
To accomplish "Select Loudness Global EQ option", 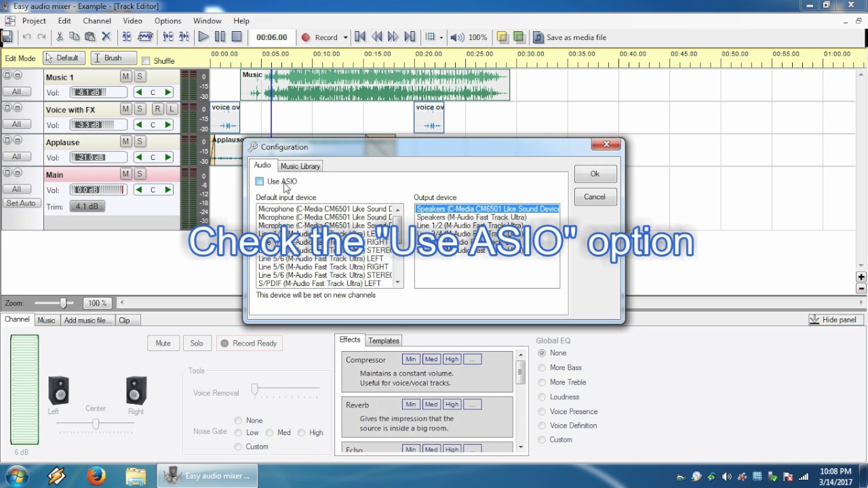I will point(559,397).
